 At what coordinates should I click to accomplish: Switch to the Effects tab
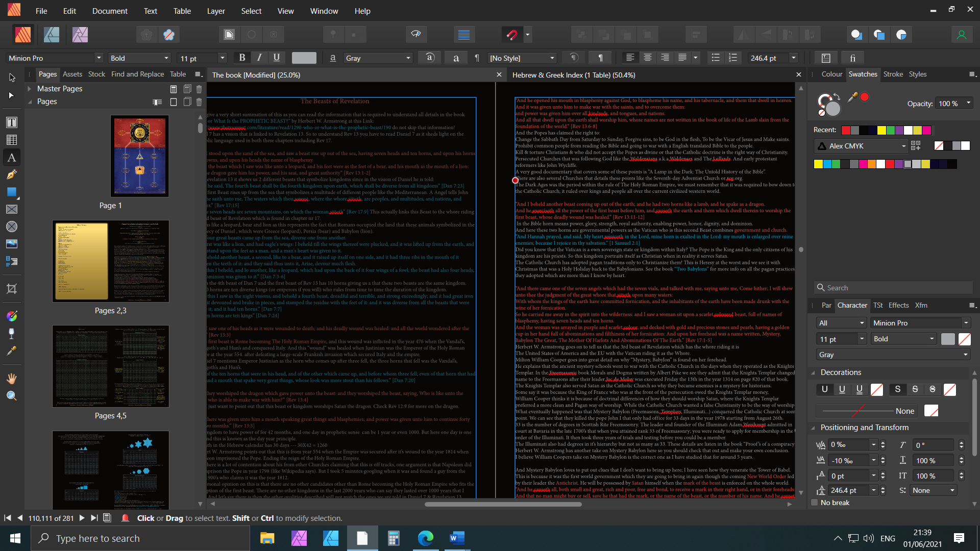point(898,305)
